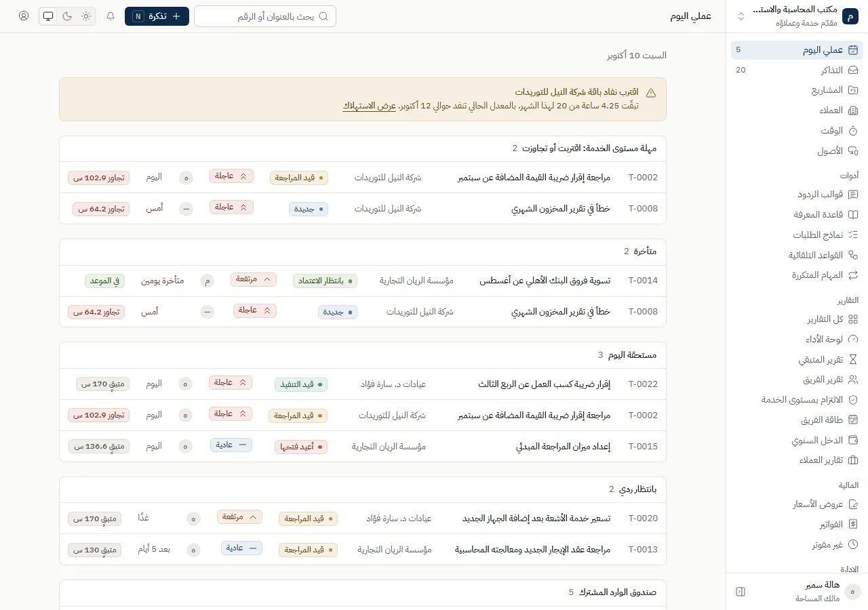Click the غير مفوتر clock icon
The width and height of the screenshot is (868, 610).
coord(853,544)
